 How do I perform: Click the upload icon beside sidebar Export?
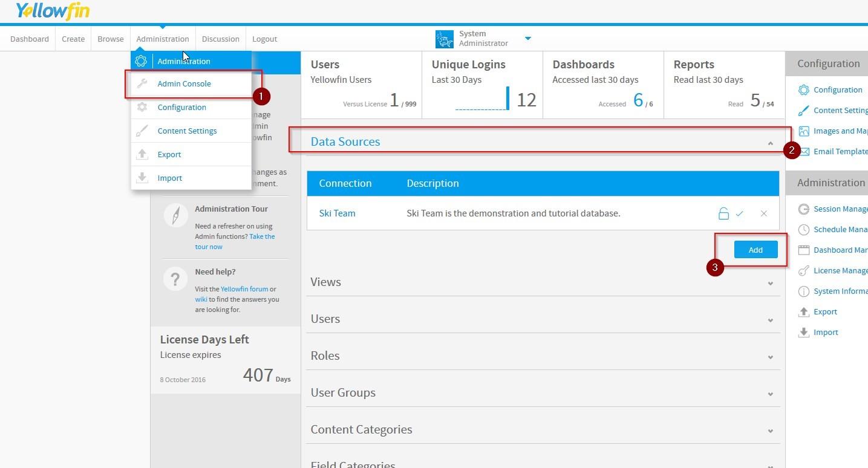pyautogui.click(x=803, y=312)
